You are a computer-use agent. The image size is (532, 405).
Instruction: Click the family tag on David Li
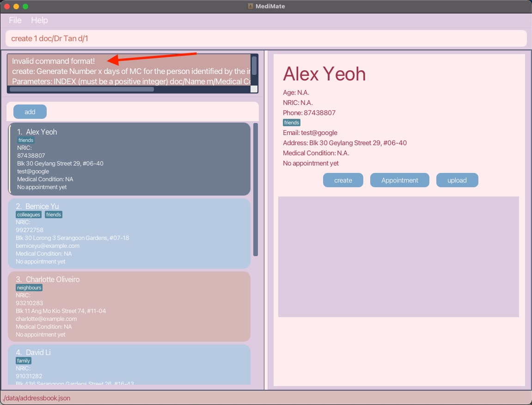coord(24,361)
